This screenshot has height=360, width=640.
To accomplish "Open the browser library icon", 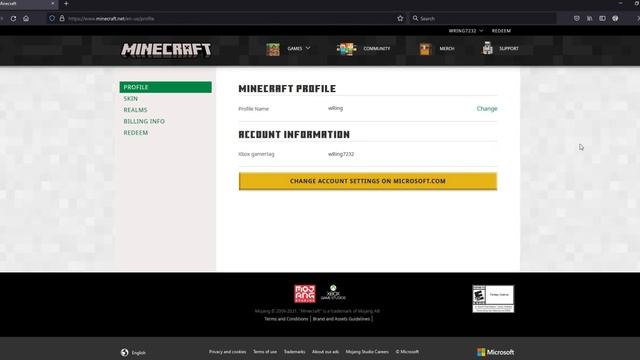I will [x=590, y=18].
